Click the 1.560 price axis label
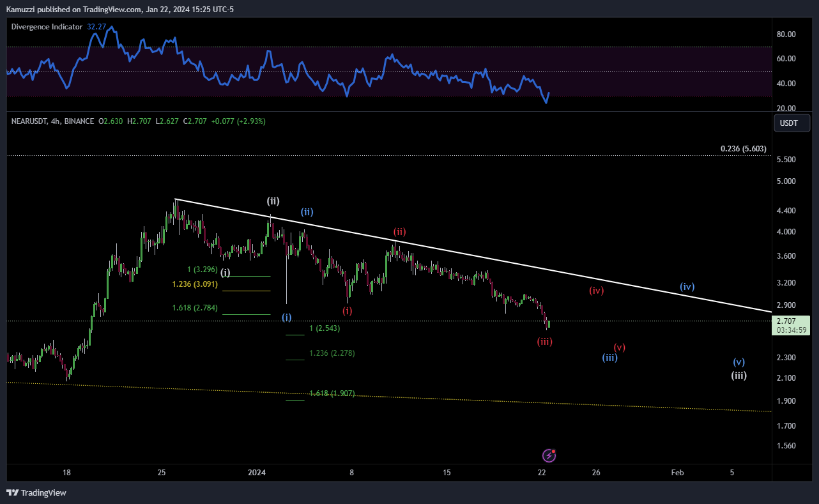This screenshot has width=819, height=504. 786,445
